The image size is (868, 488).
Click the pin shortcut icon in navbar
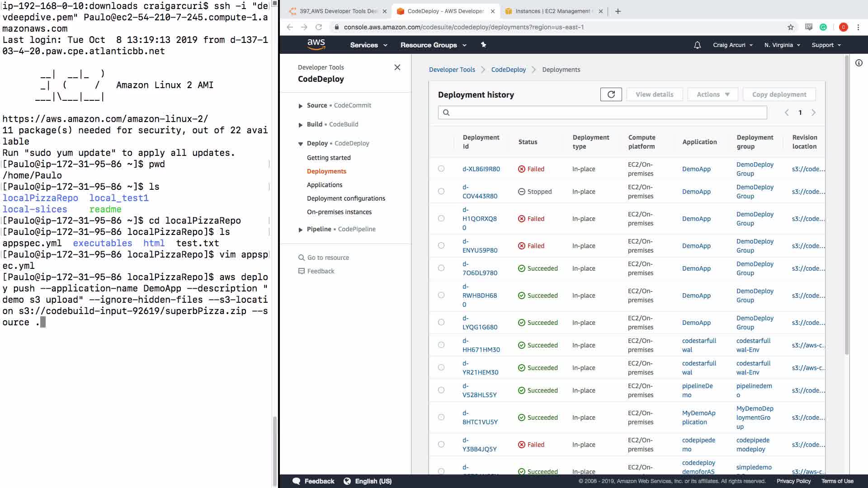click(x=483, y=45)
